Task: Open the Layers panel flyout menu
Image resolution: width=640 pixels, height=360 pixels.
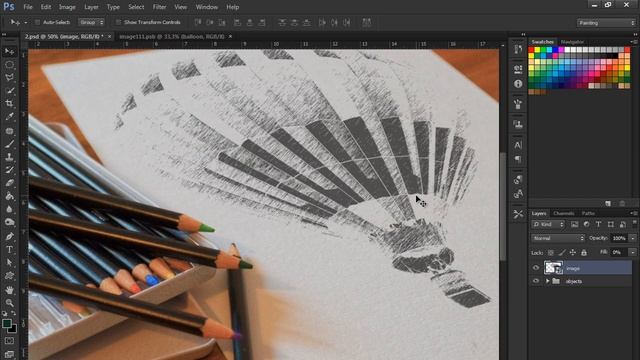Action: 633,213
